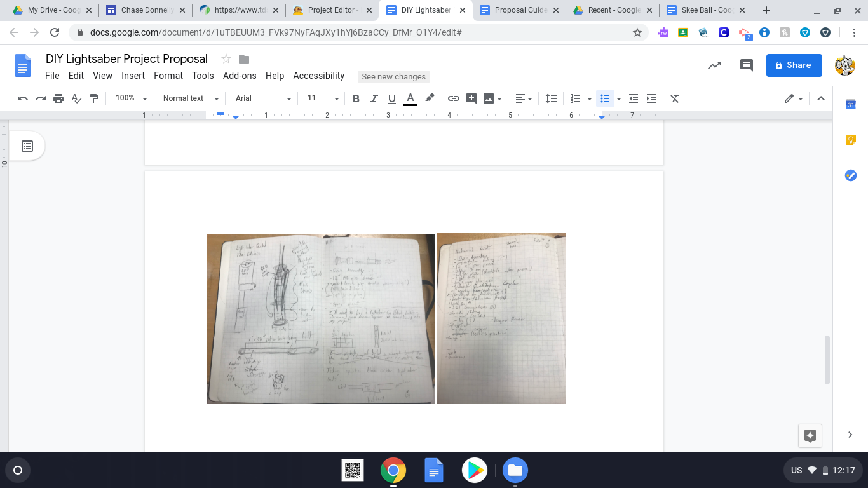Star the DIY Lightsaber document

click(x=226, y=59)
